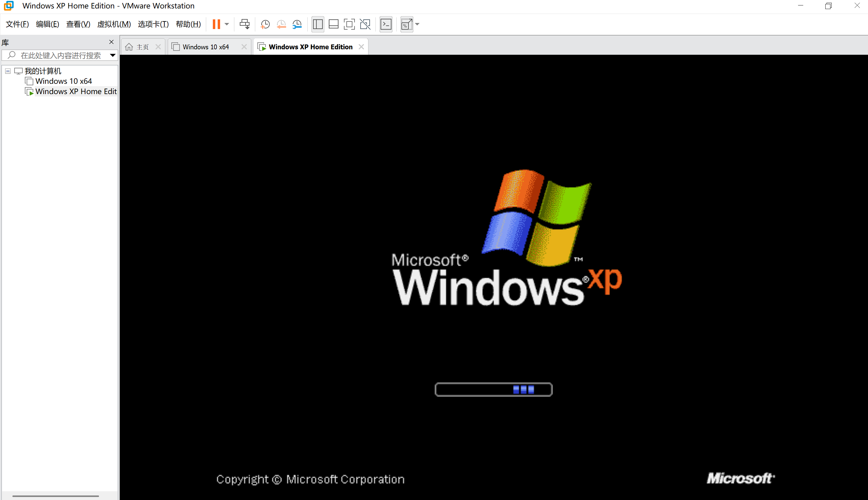Open the library search filter dropdown
The width and height of the screenshot is (868, 500).
pyautogui.click(x=112, y=55)
